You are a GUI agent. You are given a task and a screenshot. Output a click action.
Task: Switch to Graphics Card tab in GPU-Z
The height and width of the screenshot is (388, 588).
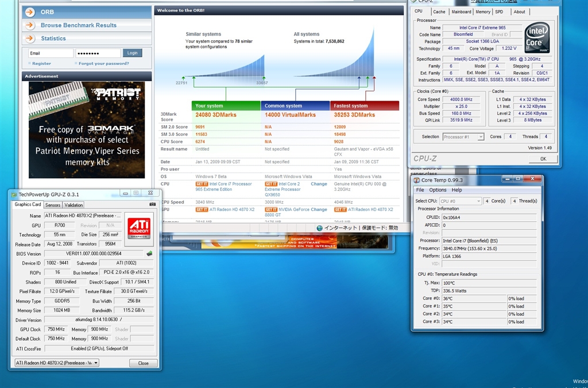point(28,205)
